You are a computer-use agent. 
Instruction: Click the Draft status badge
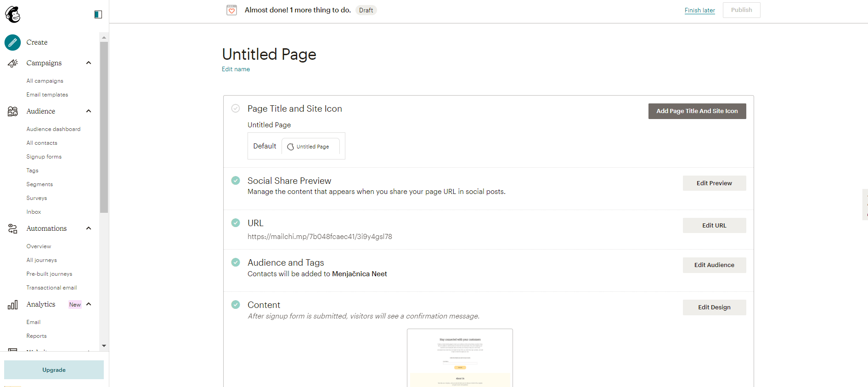click(x=366, y=10)
